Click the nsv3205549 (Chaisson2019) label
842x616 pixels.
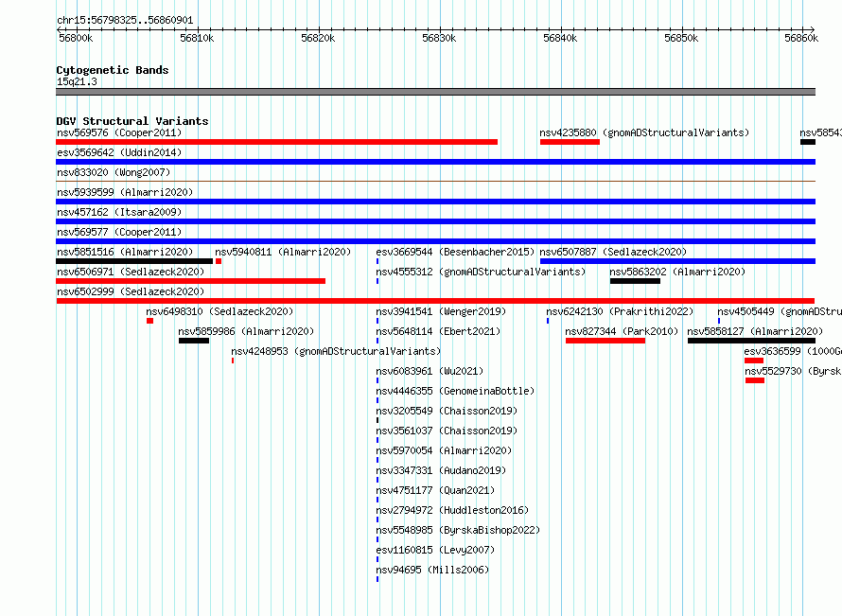447,411
